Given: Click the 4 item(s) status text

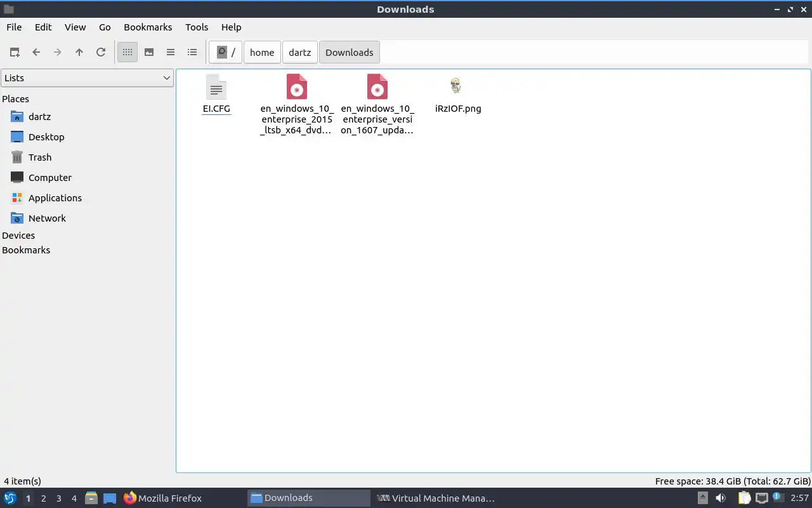Looking at the screenshot, I should point(22,481).
